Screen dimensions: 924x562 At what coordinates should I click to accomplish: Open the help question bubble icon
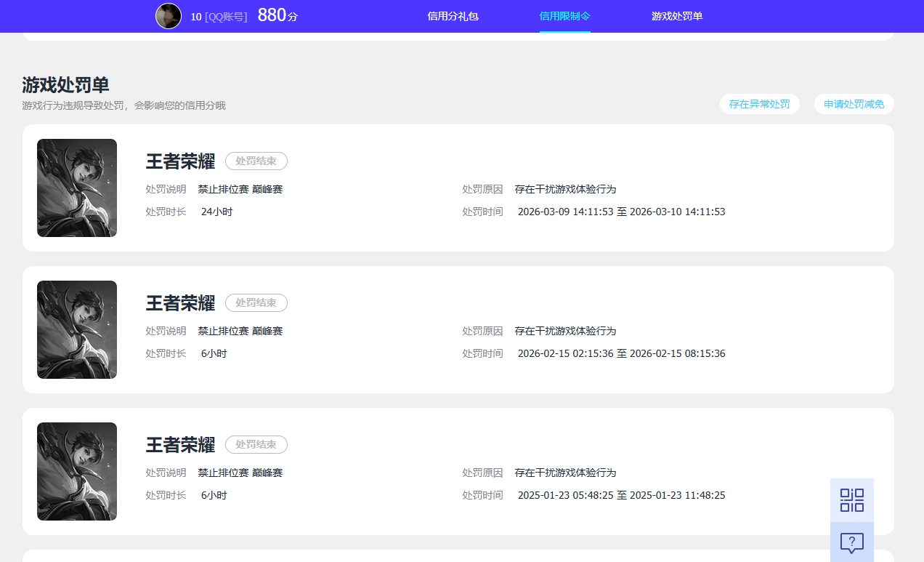(852, 542)
